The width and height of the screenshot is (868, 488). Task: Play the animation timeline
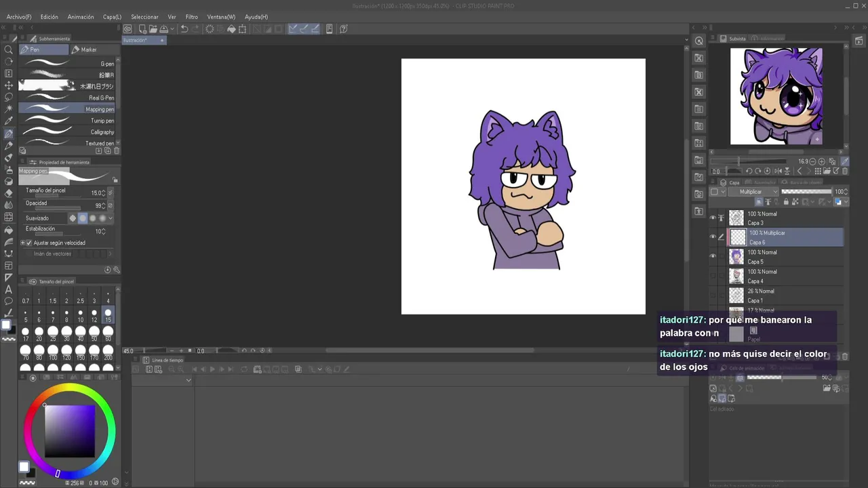(212, 369)
